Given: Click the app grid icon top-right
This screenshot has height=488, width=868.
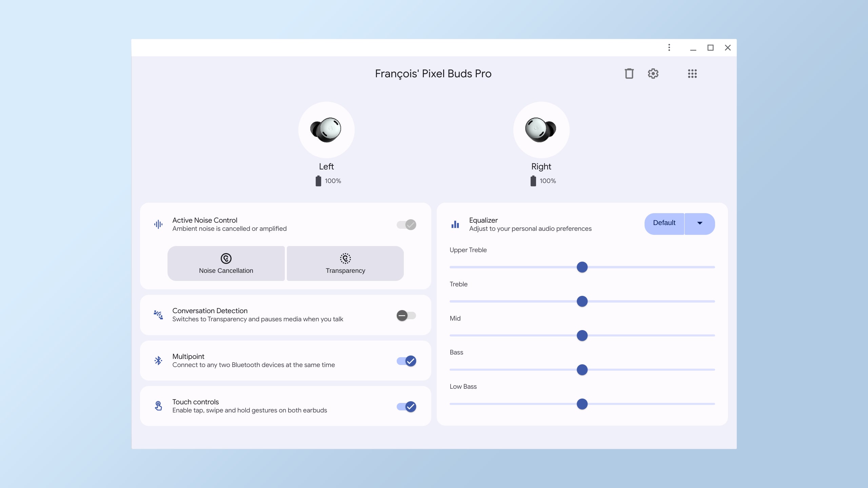Looking at the screenshot, I should pos(692,73).
